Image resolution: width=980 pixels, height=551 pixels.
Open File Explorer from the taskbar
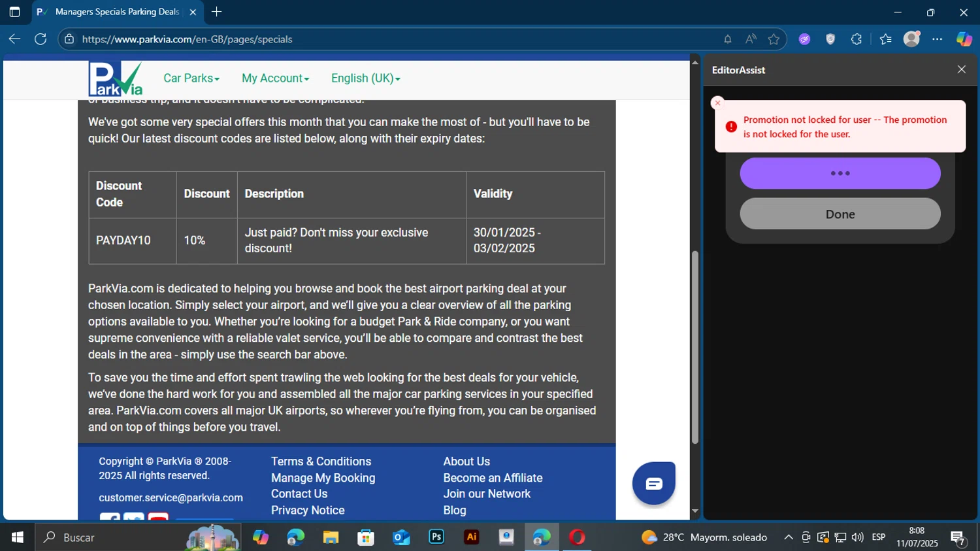point(331,537)
